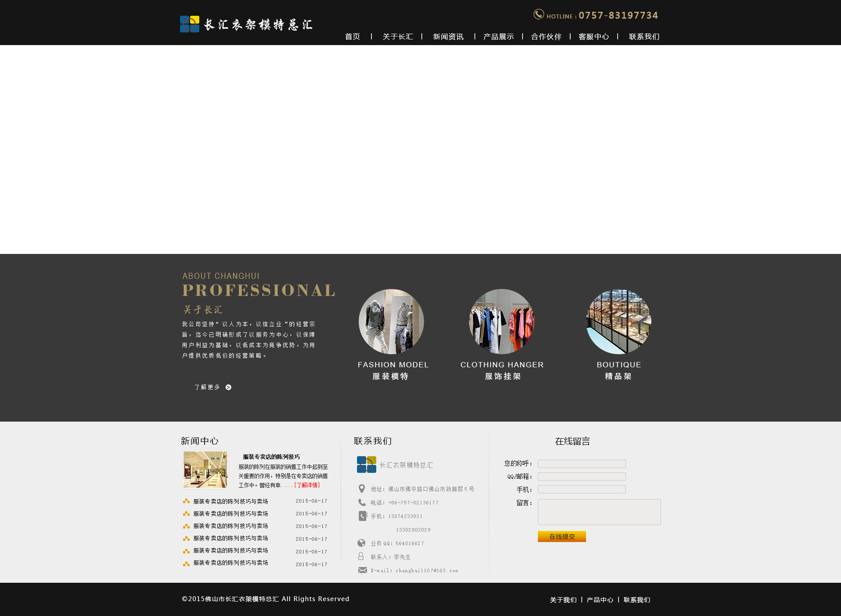Open the Fashion Model circular thumbnail
This screenshot has height=616, width=841.
coord(391,321)
